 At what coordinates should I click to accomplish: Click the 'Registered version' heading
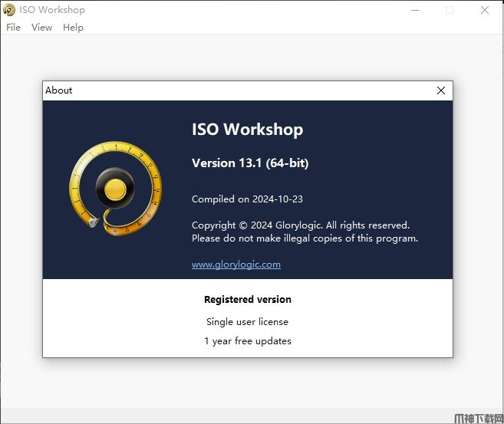(248, 299)
